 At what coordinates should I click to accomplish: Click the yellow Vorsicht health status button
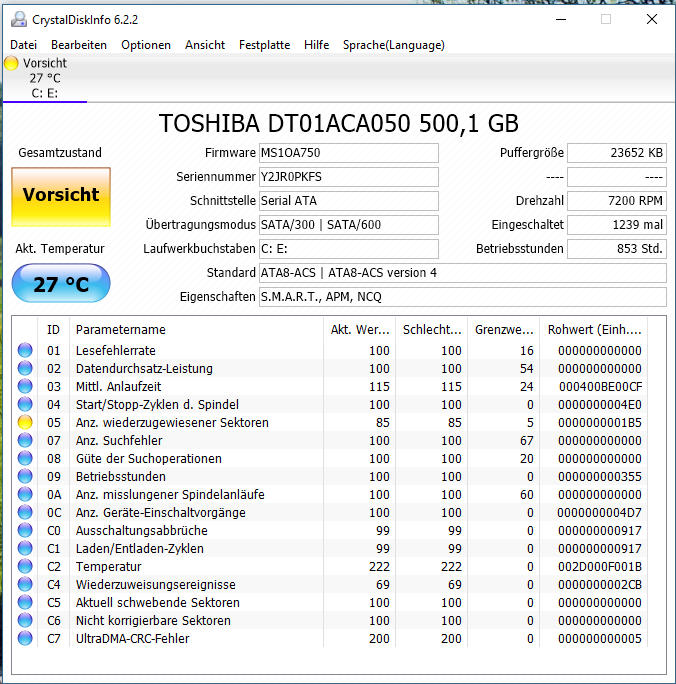(x=61, y=197)
